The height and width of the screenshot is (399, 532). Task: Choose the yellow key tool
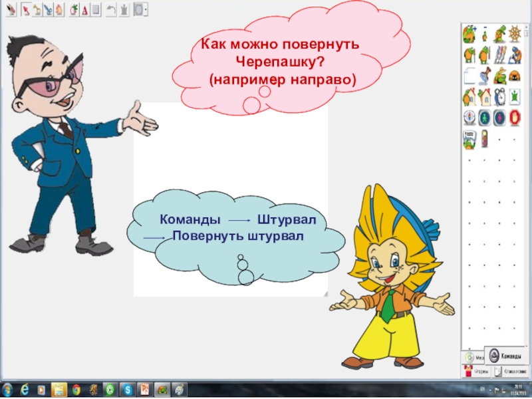pyautogui.click(x=37, y=10)
